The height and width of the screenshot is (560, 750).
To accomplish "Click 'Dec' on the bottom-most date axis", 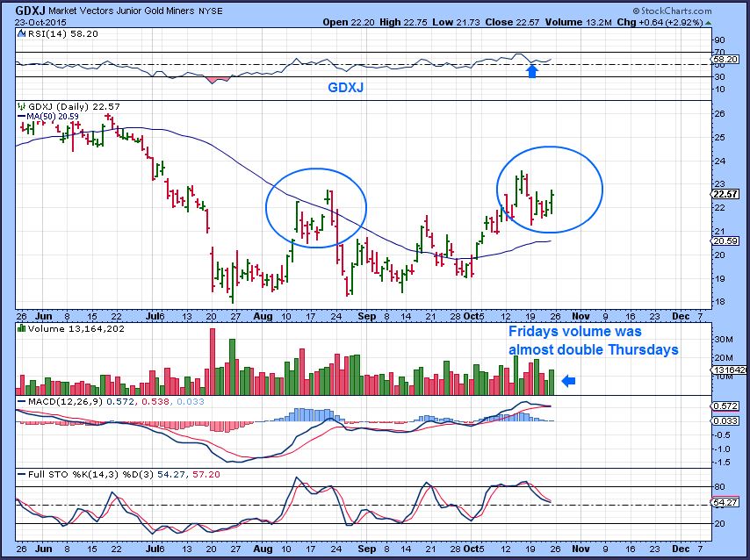I will 681,549.
